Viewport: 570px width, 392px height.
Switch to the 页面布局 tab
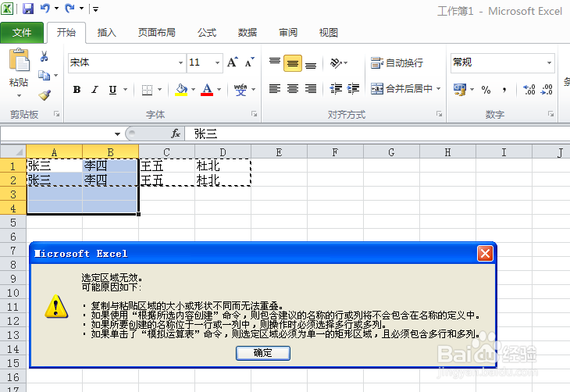pyautogui.click(x=157, y=33)
